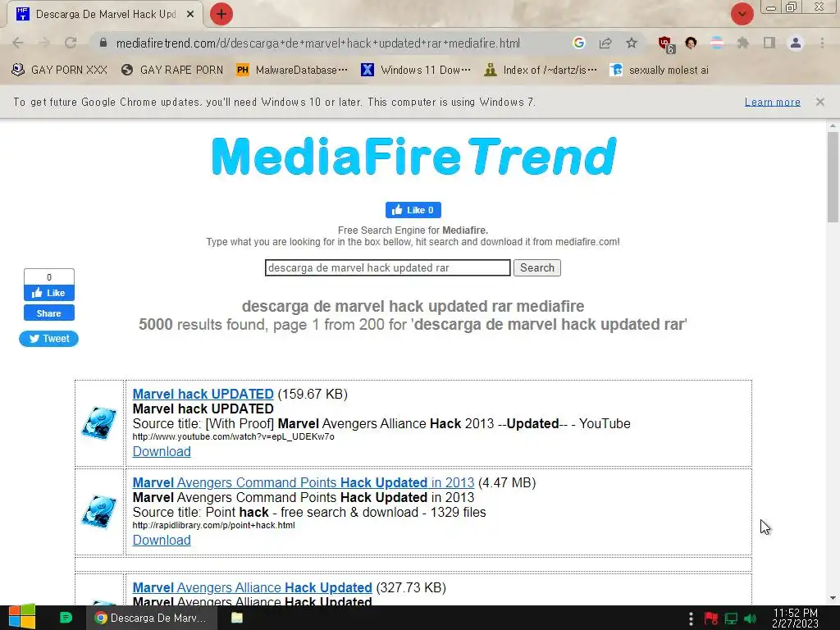Viewport: 840px width, 630px height.
Task: Dismiss the Chrome update notification bar
Action: [819, 102]
